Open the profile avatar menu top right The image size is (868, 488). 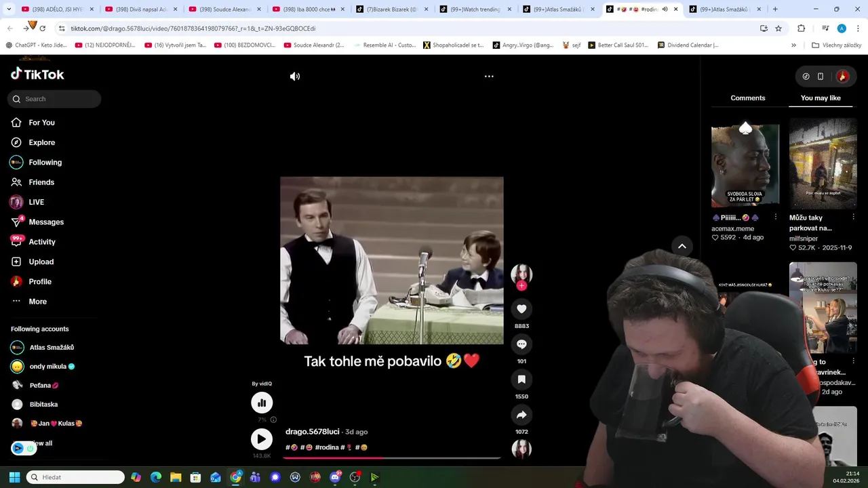(843, 77)
